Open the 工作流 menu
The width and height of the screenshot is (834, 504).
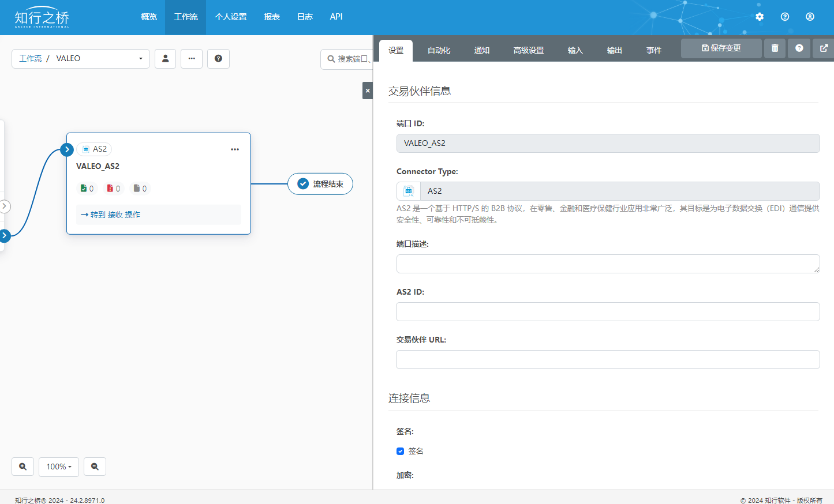pos(186,17)
